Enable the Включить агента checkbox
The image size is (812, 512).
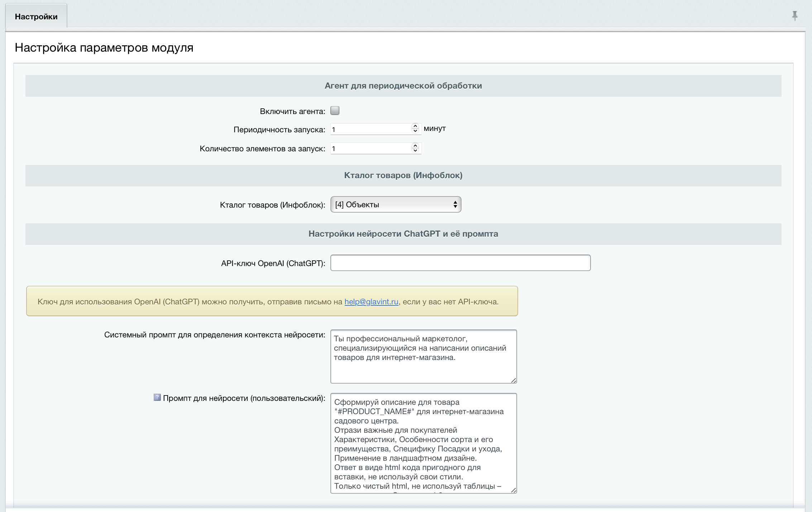(x=335, y=110)
